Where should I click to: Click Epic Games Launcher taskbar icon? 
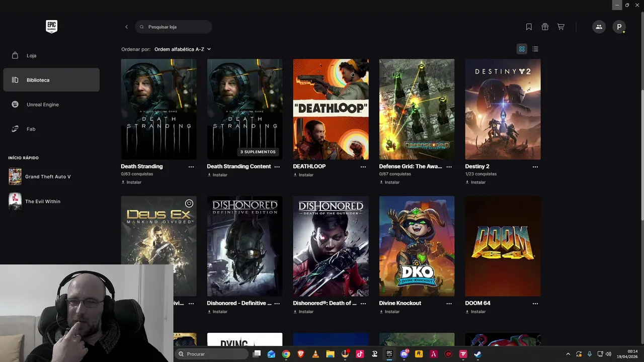[389, 354]
